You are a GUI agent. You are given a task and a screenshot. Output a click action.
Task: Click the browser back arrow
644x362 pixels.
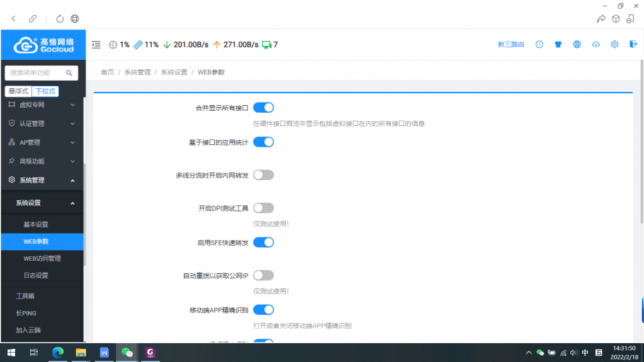(14, 18)
